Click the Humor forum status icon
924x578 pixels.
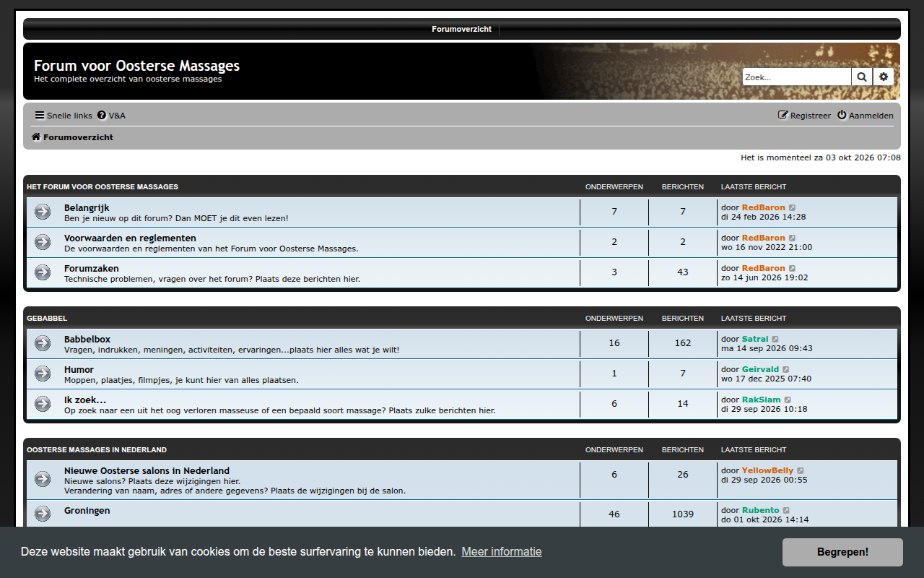43,373
